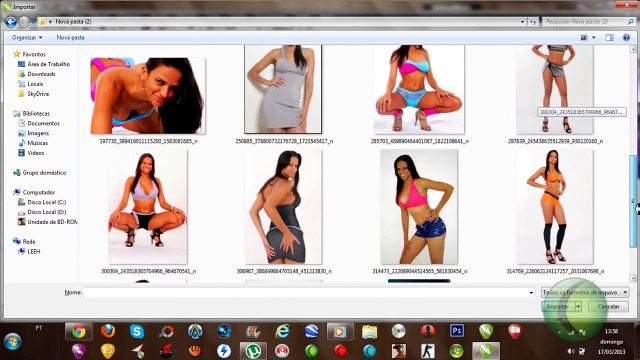Click the system clock showing 13:58
The width and height of the screenshot is (640, 360).
tap(611, 331)
